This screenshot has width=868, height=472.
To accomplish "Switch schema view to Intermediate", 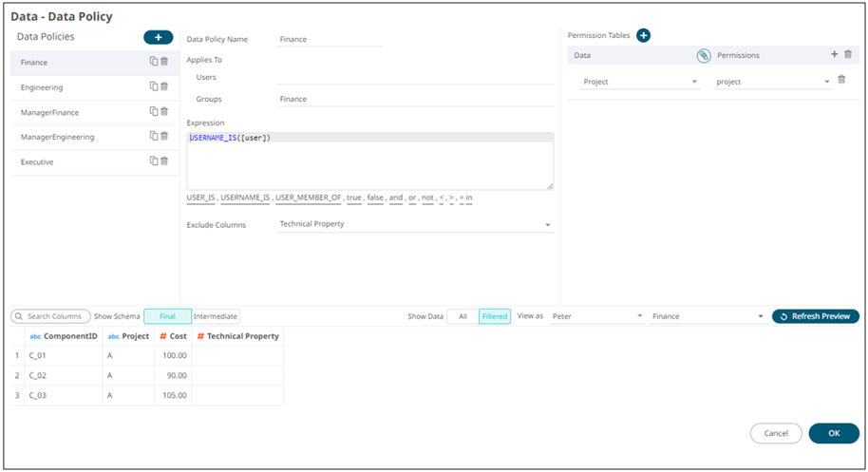I will [216, 316].
